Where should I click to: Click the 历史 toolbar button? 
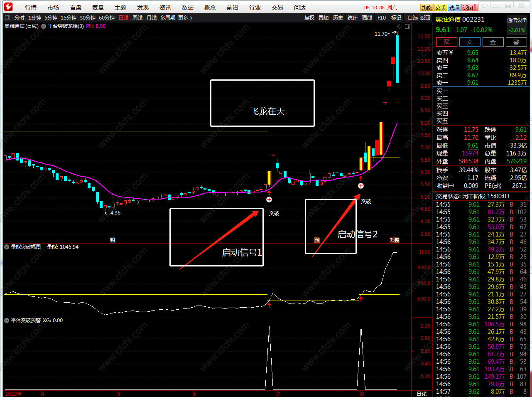[x=338, y=18]
